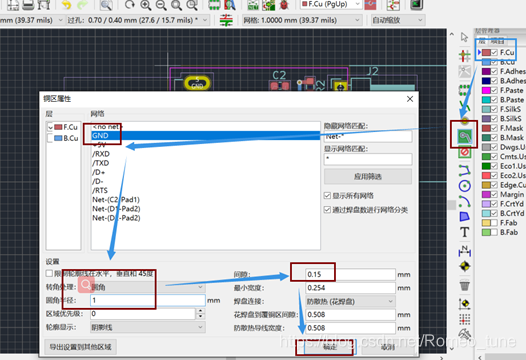The image size is (526, 360).
Task: Click the Redo arrow in the toolbar
Action: 82,5
